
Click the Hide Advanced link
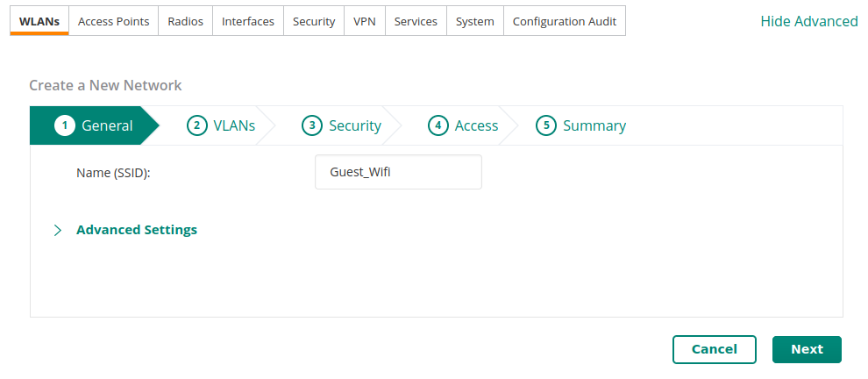pos(808,22)
